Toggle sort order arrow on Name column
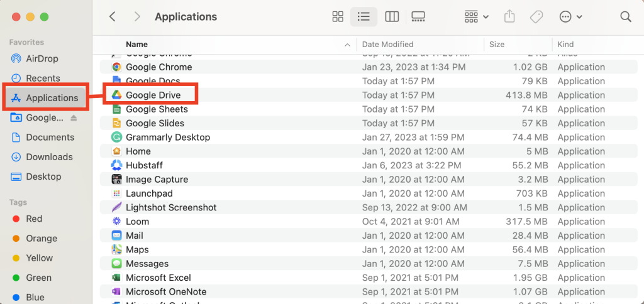Image resolution: width=644 pixels, height=304 pixels. click(x=347, y=45)
